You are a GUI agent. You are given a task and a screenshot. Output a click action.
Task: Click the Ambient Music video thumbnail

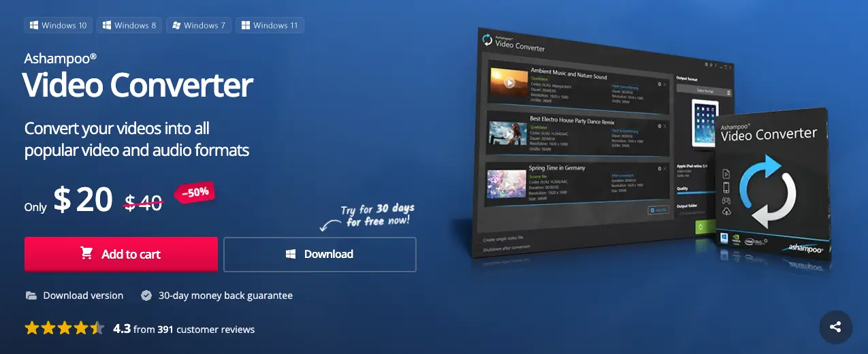(x=509, y=82)
